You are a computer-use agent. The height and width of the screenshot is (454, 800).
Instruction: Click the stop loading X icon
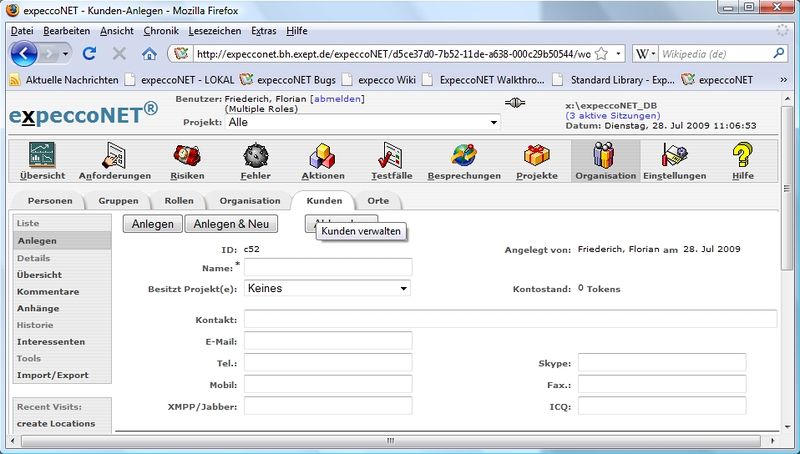119,54
